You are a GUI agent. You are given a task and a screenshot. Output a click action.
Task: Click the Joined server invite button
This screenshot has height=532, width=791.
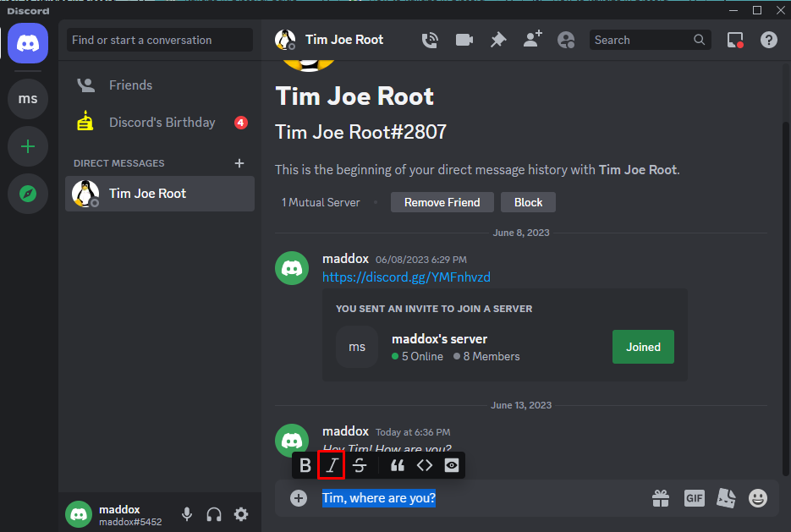643,347
